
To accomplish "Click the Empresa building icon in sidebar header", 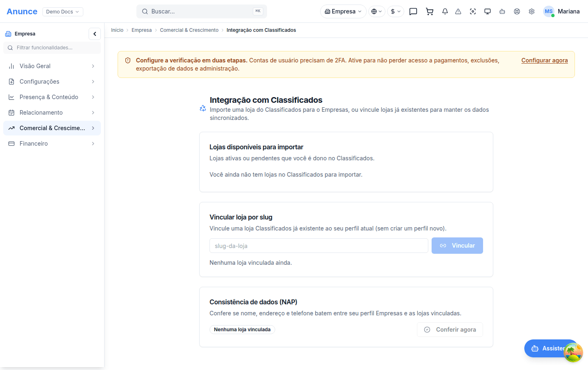I will pos(8,34).
